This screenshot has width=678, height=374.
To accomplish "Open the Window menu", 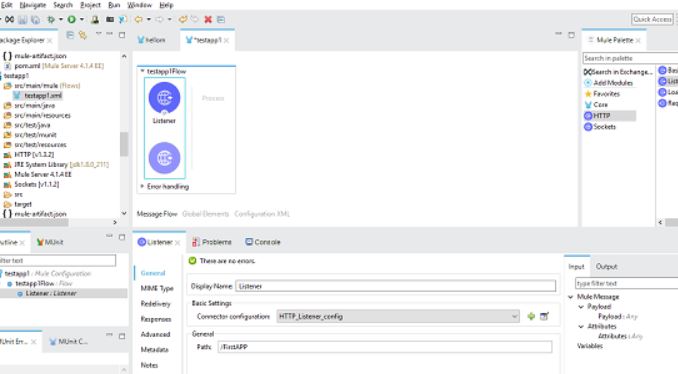I will (x=139, y=5).
